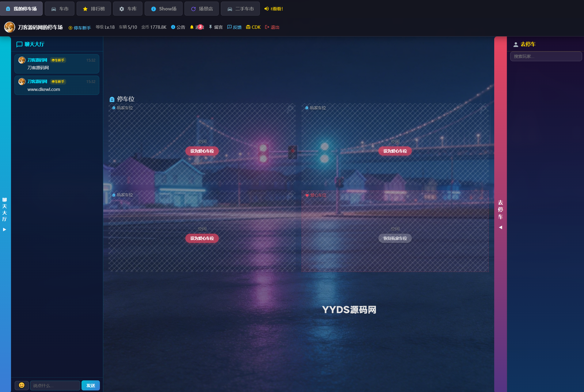Open the 二手车市 tab
This screenshot has height=392, width=584.
click(240, 9)
